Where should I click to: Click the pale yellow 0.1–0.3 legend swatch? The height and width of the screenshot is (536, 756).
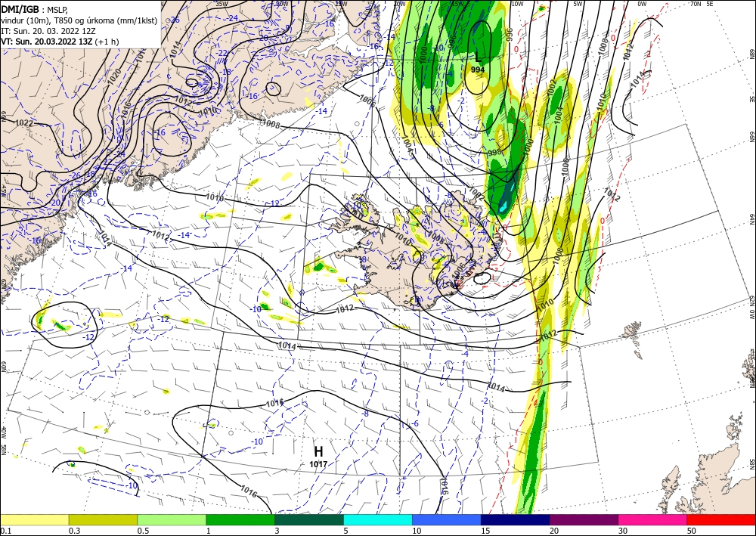[34, 519]
